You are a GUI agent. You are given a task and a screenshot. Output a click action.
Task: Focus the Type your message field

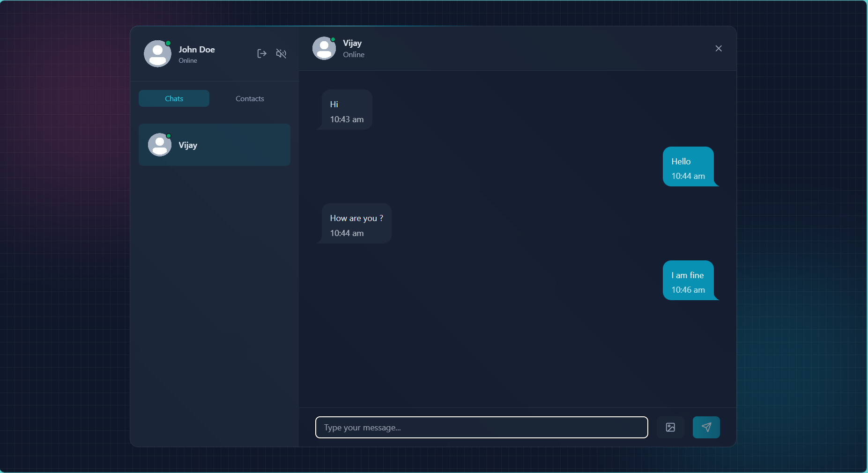[482, 427]
